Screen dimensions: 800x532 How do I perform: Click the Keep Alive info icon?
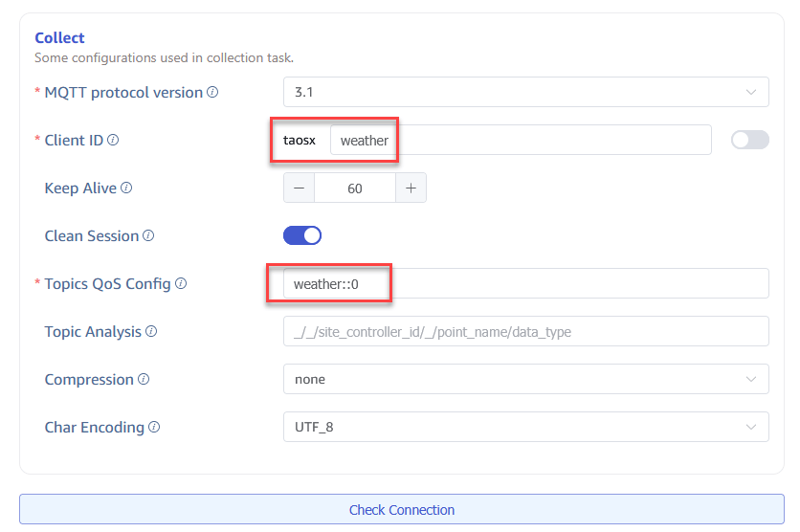126,188
